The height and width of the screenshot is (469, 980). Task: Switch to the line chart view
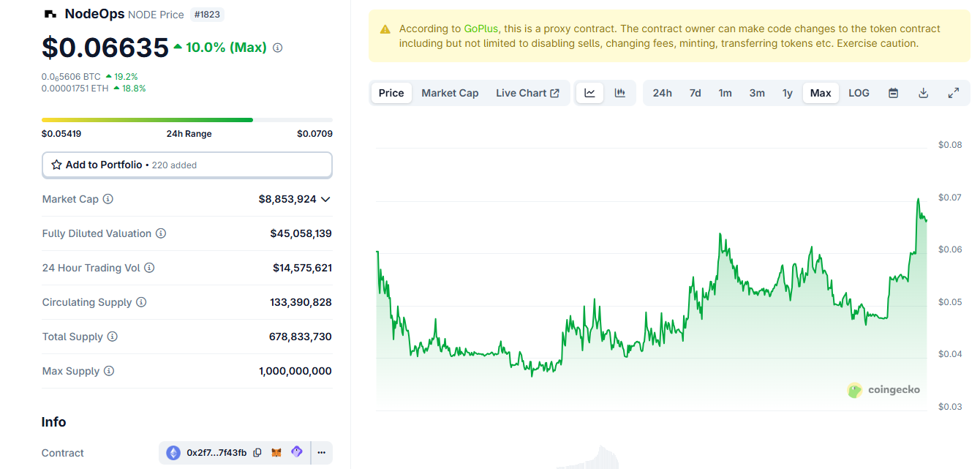tap(589, 93)
